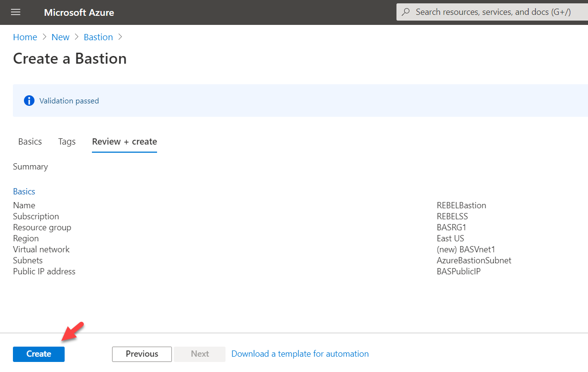
Task: Select the REBELSS subscription value
Action: coord(452,216)
